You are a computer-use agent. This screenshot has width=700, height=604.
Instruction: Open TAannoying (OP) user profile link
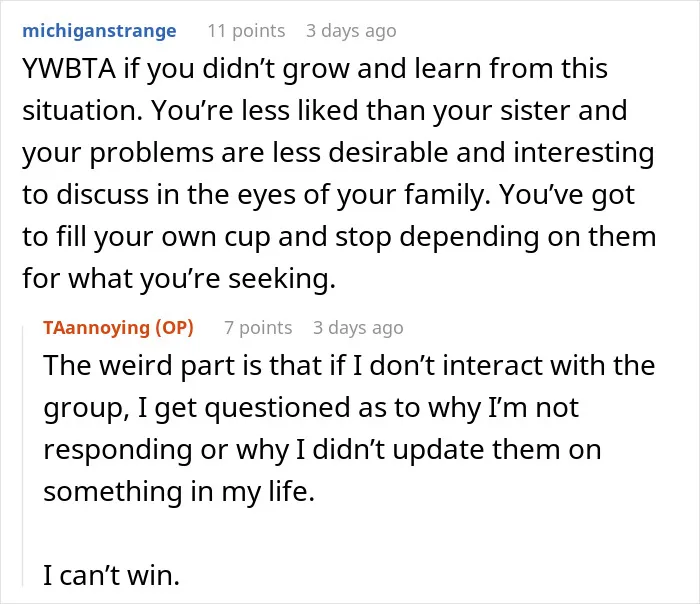[118, 327]
